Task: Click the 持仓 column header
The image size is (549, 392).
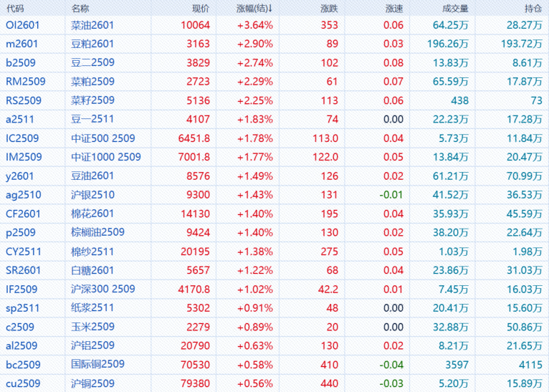Action: click(533, 9)
